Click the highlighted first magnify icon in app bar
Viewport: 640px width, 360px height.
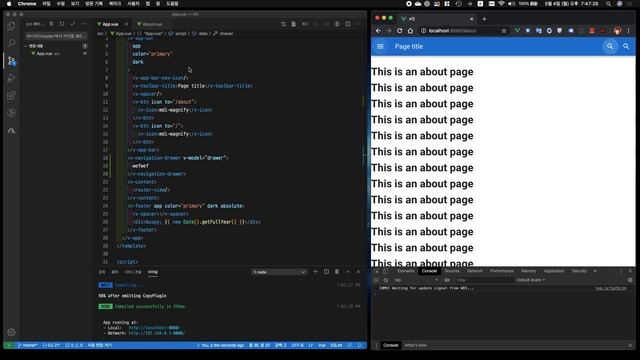[610, 47]
